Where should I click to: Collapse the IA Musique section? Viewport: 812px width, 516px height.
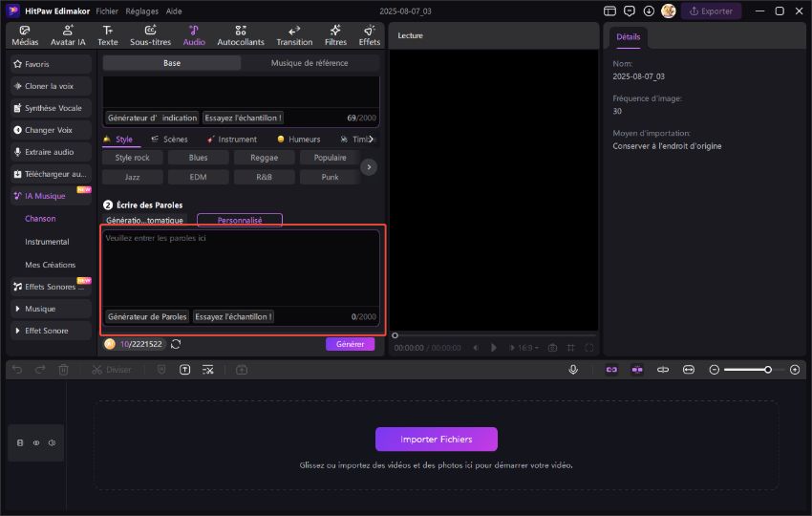[x=51, y=196]
